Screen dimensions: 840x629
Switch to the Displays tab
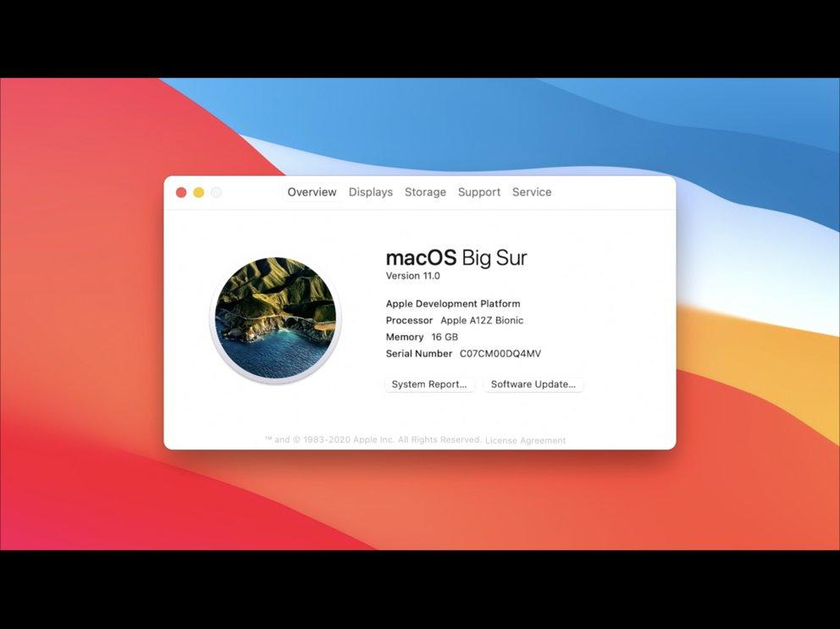pyautogui.click(x=371, y=192)
